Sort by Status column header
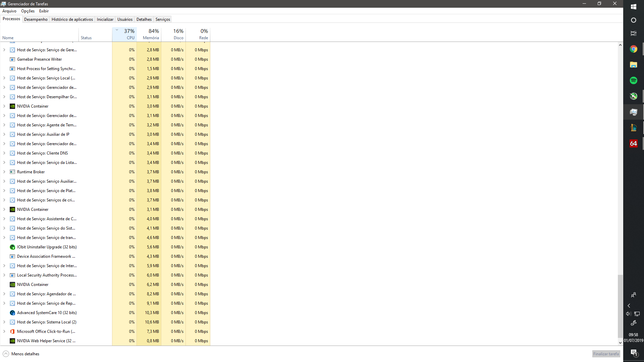The image size is (644, 362). click(x=95, y=34)
